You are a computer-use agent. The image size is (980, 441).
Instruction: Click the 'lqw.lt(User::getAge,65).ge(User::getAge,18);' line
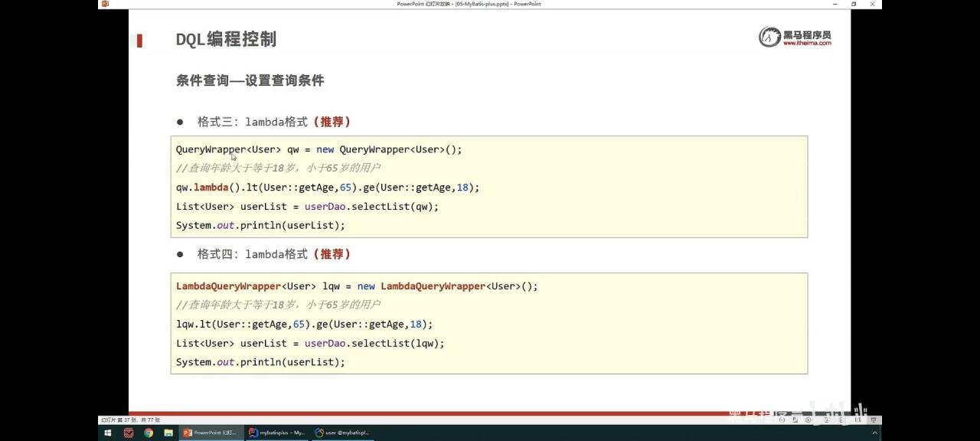(x=305, y=325)
